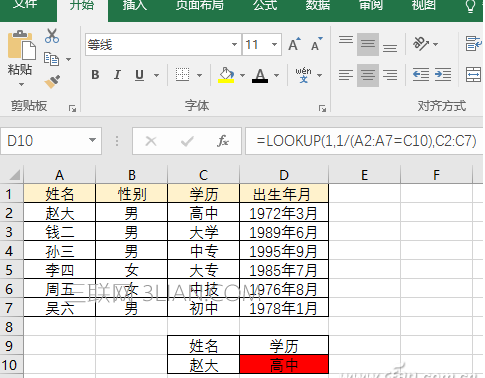Select header cell 出生年月
485x378 pixels.
tap(284, 194)
